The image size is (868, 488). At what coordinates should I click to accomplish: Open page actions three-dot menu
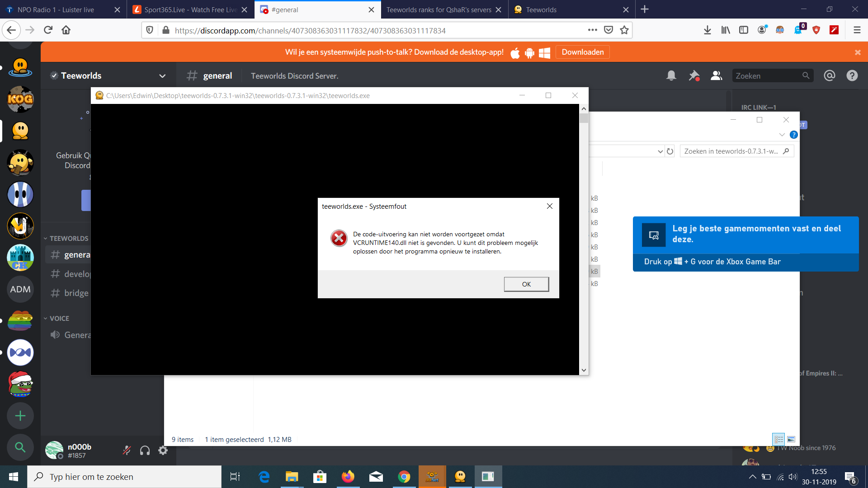(592, 30)
